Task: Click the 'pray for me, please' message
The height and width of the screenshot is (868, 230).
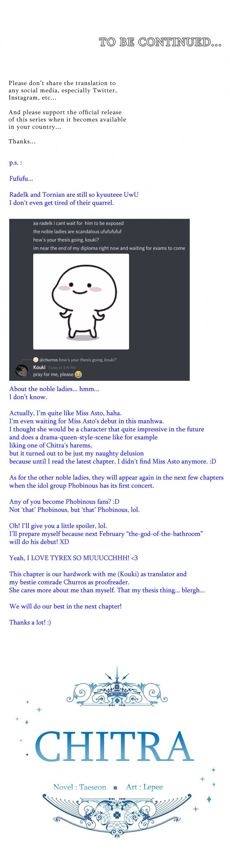Action: tap(53, 374)
